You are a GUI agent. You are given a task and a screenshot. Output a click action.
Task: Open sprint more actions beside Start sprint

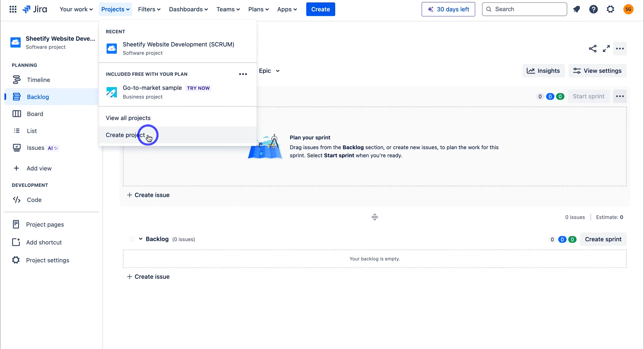(x=620, y=96)
